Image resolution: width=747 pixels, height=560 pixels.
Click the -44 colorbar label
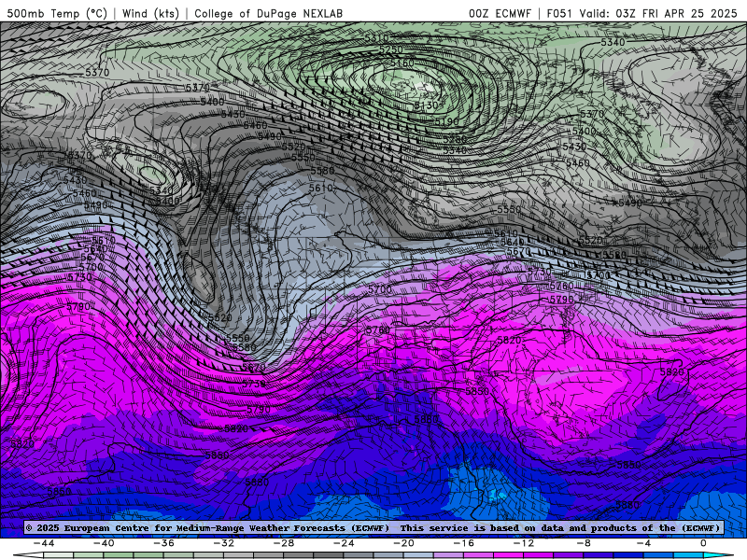tap(44, 543)
